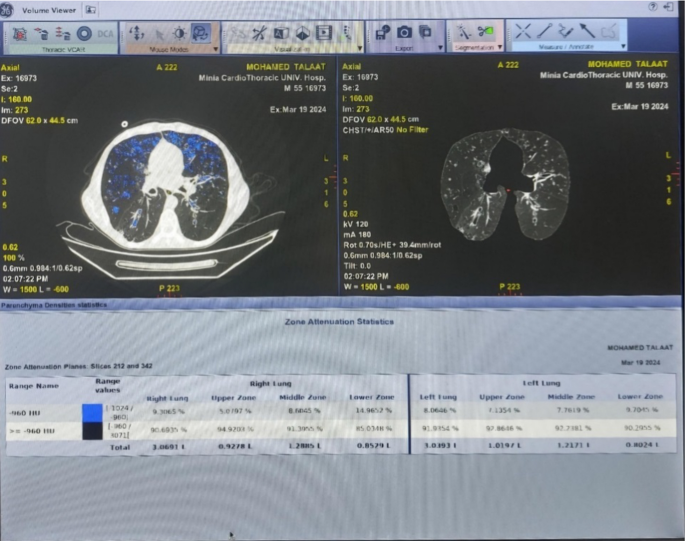685x541 pixels.
Task: Click the blue -960 HU range swatch
Action: pyautogui.click(x=91, y=410)
